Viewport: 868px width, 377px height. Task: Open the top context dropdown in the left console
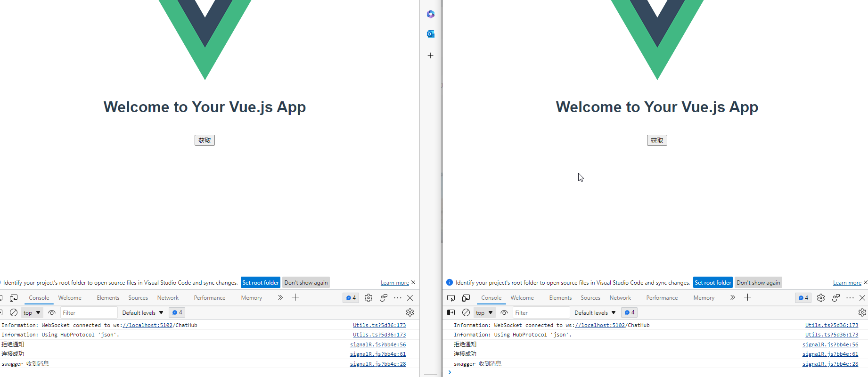click(x=32, y=313)
